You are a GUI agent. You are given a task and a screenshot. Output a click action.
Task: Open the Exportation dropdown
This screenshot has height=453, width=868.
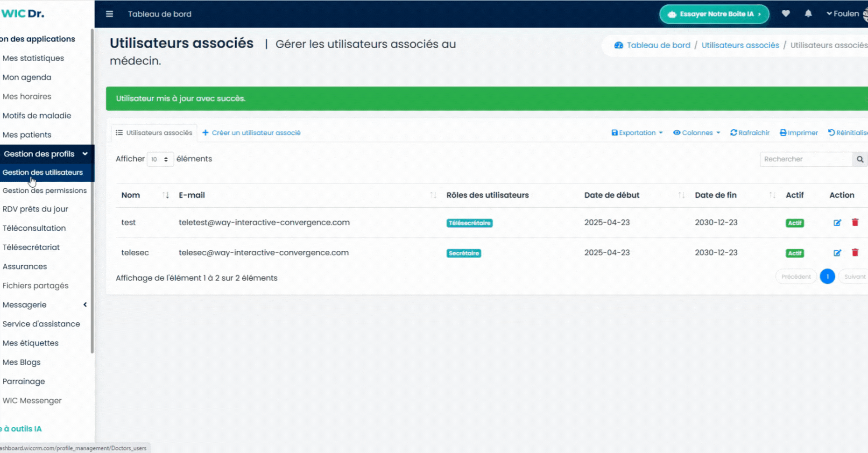(637, 133)
